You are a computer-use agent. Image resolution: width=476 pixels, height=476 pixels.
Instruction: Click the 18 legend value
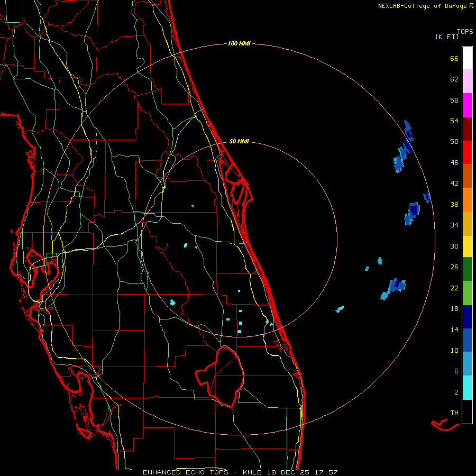[454, 309]
